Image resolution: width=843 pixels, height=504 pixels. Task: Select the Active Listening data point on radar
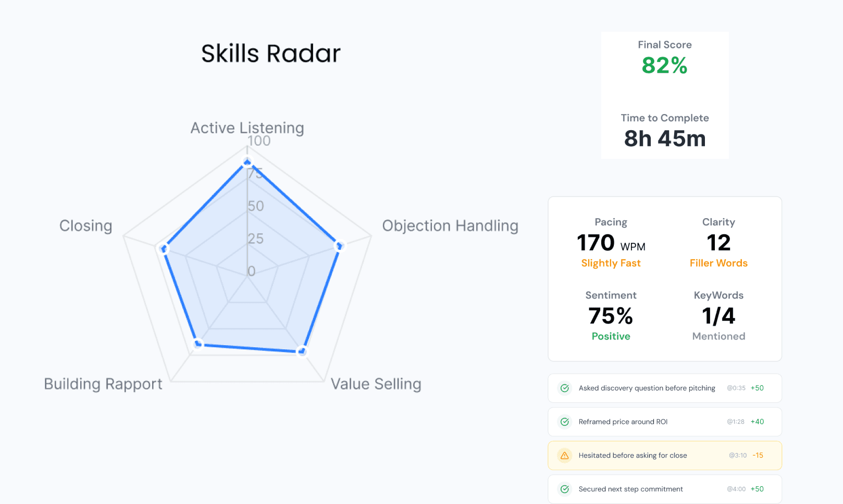(x=247, y=162)
